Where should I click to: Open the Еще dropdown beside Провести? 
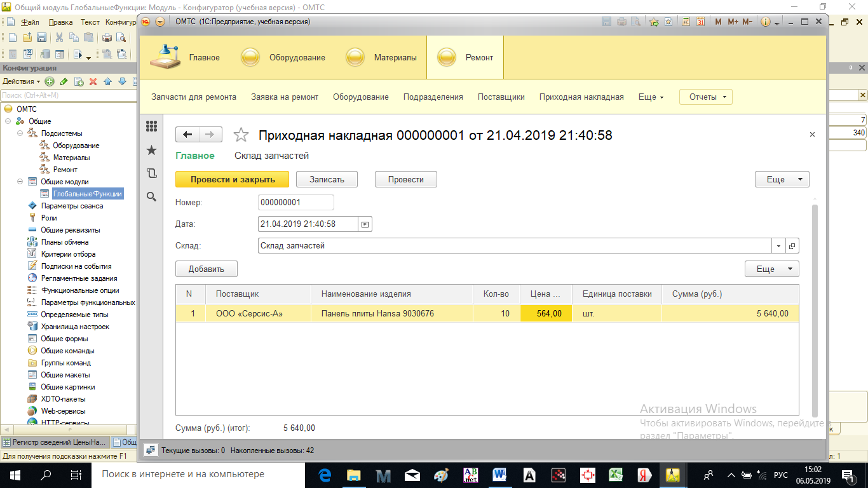point(782,179)
